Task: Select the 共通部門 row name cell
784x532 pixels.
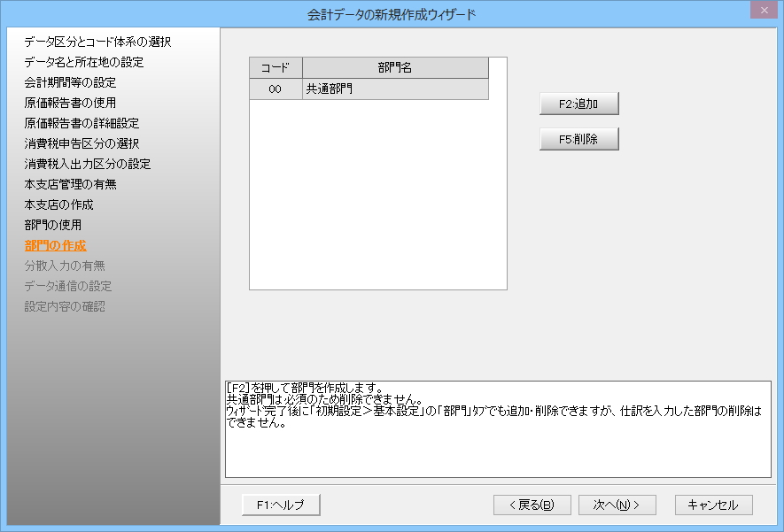Action: point(395,89)
